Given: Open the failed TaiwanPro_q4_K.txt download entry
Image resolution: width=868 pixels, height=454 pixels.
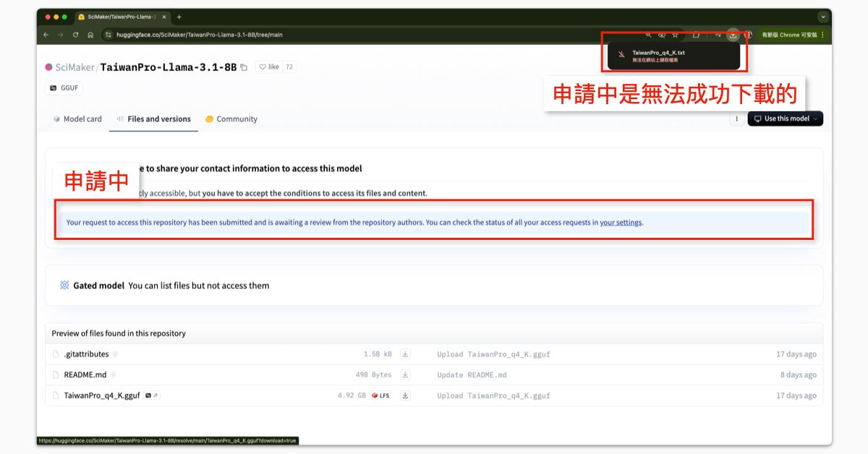Looking at the screenshot, I should coord(673,56).
